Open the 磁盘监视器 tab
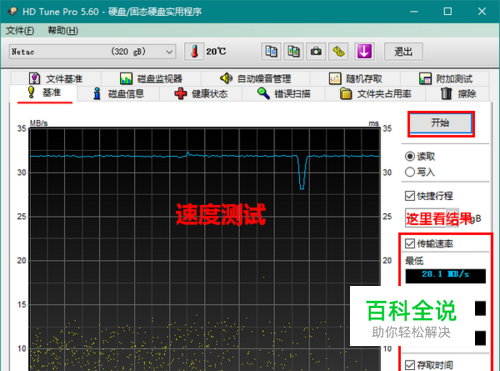The height and width of the screenshot is (371, 500). tap(151, 79)
